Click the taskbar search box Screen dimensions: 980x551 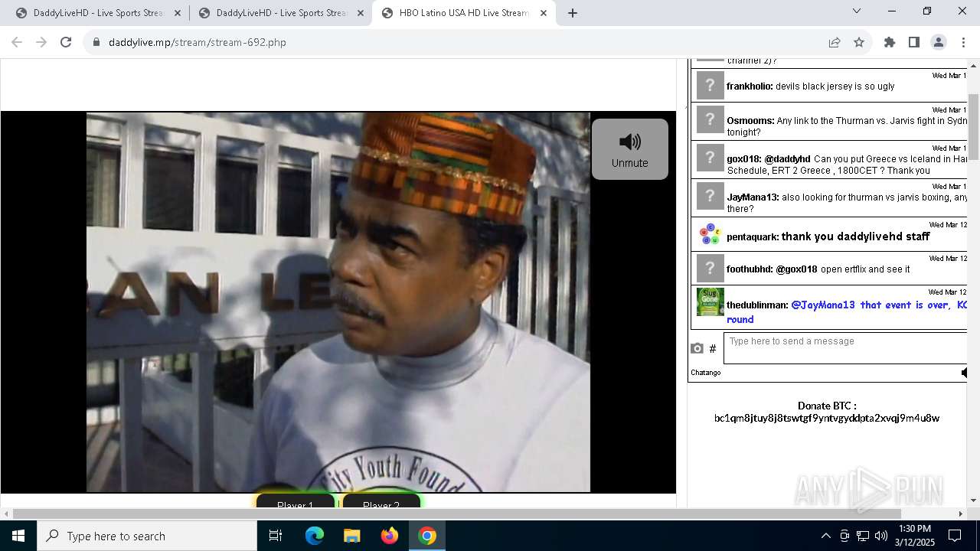147,536
